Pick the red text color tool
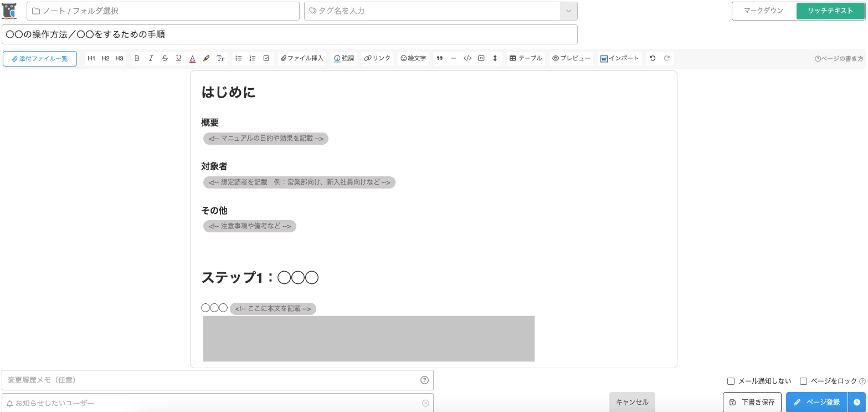Screen dimensions: 868x412 point(192,58)
